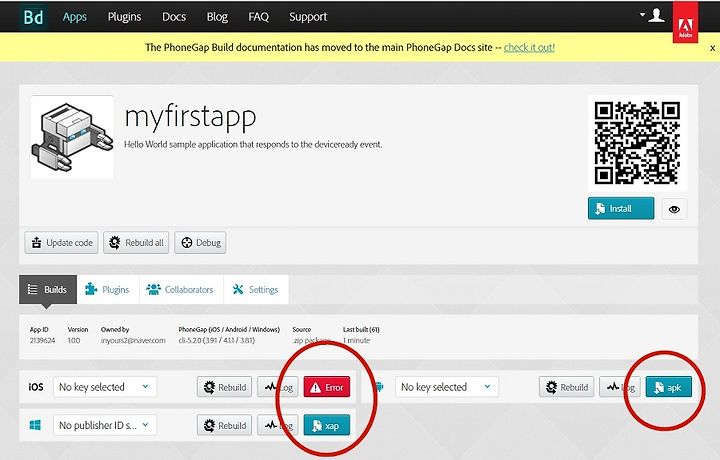
Task: Click the Last built '1 minute' value
Action: (356, 341)
